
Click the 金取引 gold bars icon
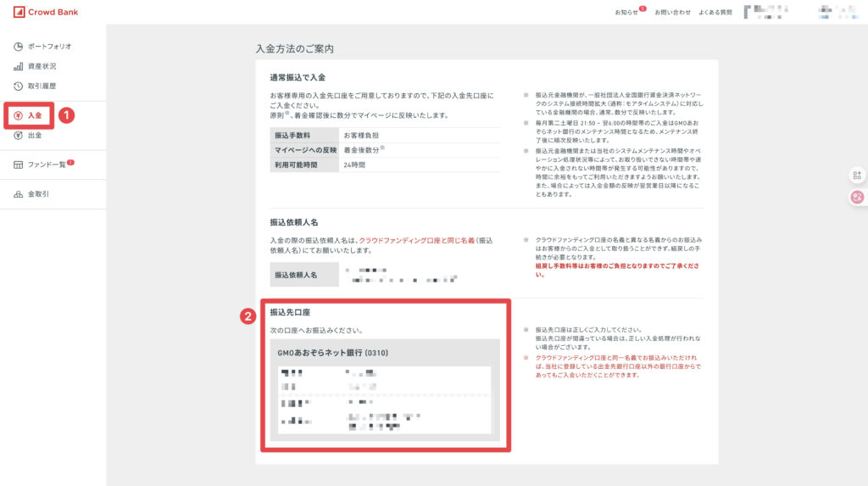pyautogui.click(x=19, y=194)
